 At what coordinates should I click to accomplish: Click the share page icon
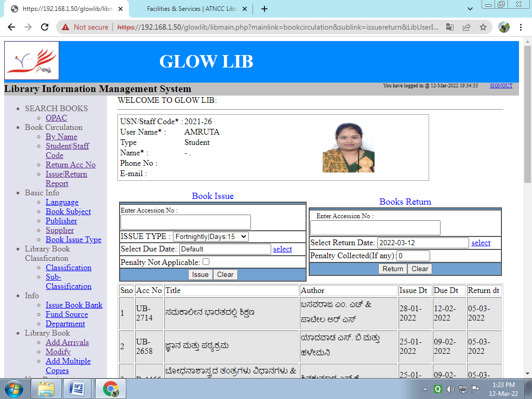pos(467,27)
